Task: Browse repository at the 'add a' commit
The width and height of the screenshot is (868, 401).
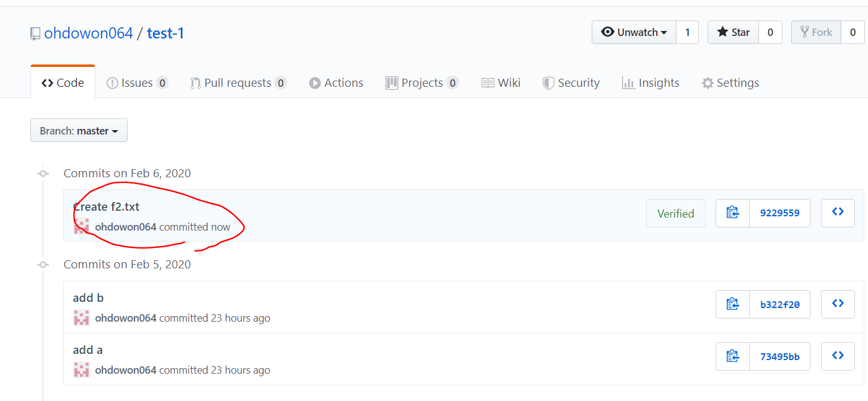Action: [x=838, y=356]
